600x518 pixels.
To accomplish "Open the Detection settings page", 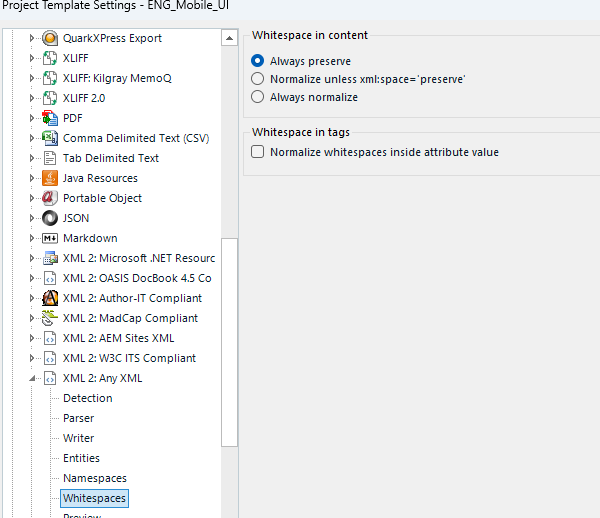I will [88, 398].
